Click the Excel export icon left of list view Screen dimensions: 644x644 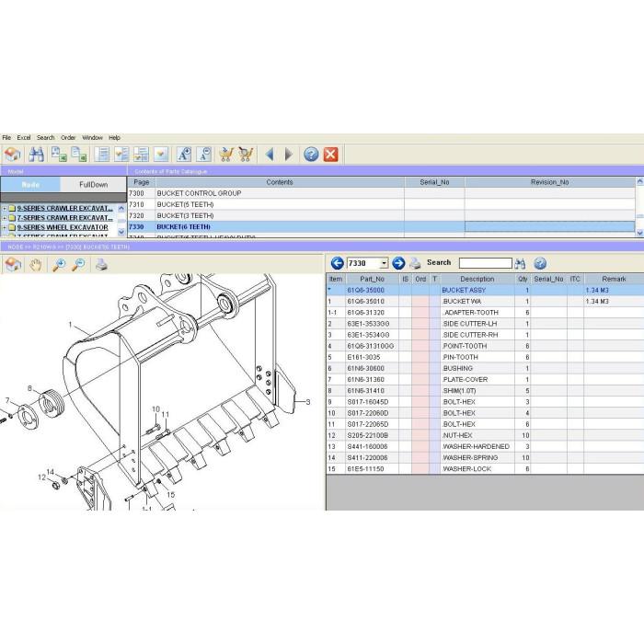coord(79,155)
